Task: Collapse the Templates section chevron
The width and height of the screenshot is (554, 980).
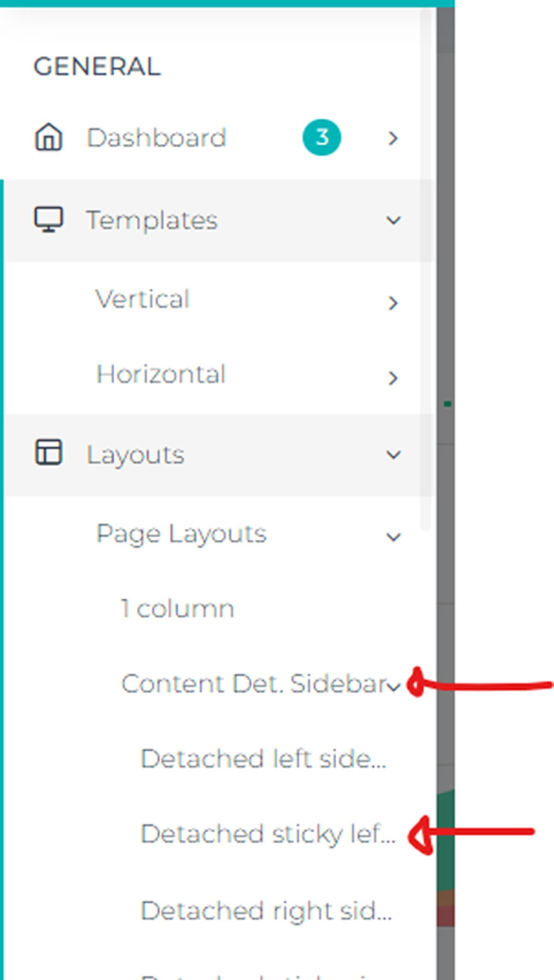Action: [393, 220]
